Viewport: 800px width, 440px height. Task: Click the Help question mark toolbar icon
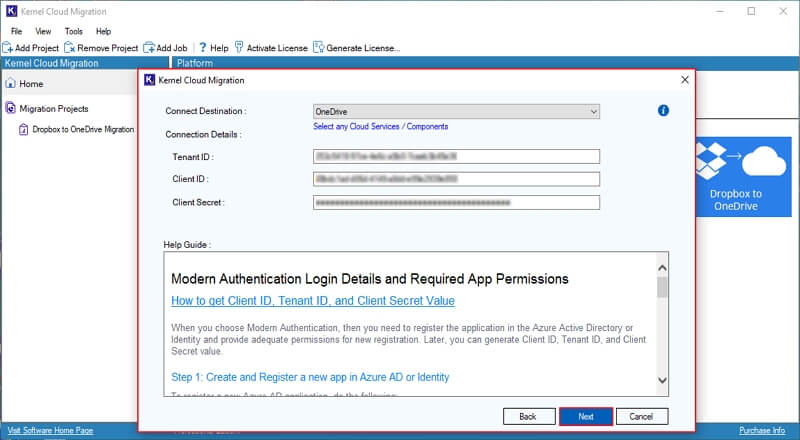point(203,47)
